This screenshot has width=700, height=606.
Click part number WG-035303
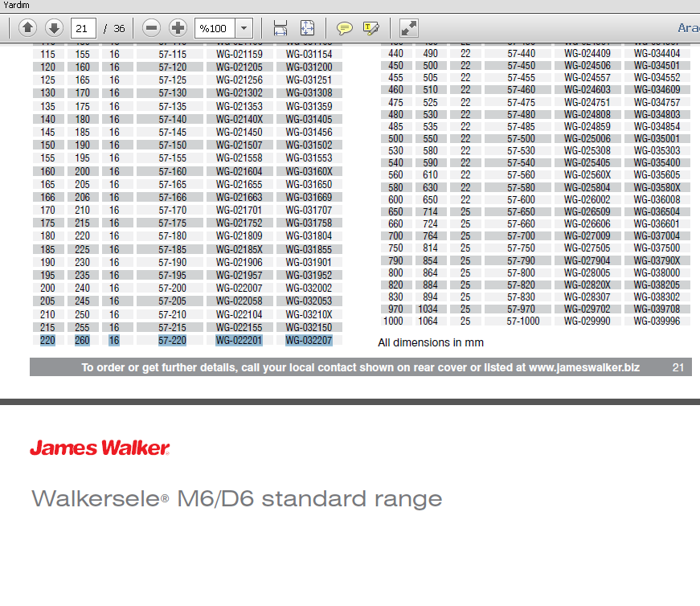coord(657,150)
